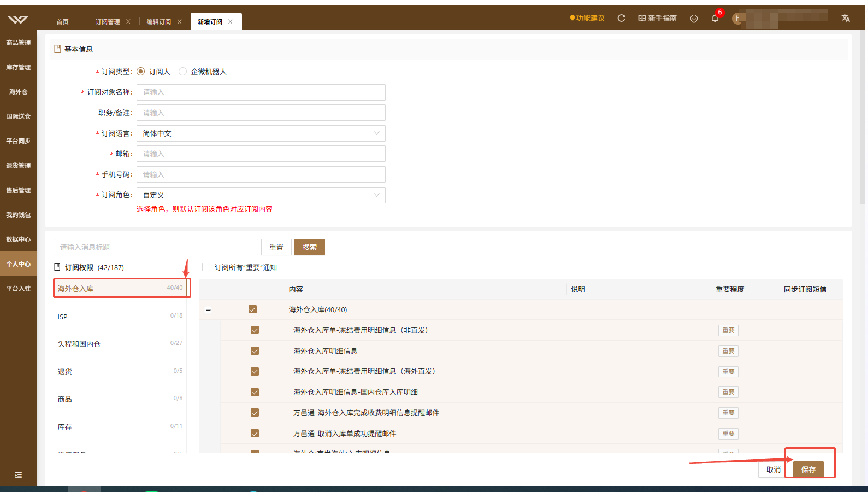The width and height of the screenshot is (868, 492).
Task: Click the notification bell icon
Action: [x=715, y=18]
